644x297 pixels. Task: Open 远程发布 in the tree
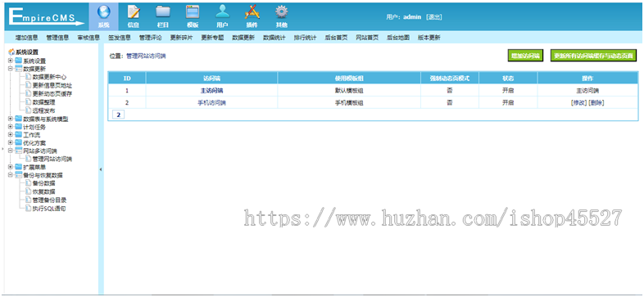pos(44,110)
